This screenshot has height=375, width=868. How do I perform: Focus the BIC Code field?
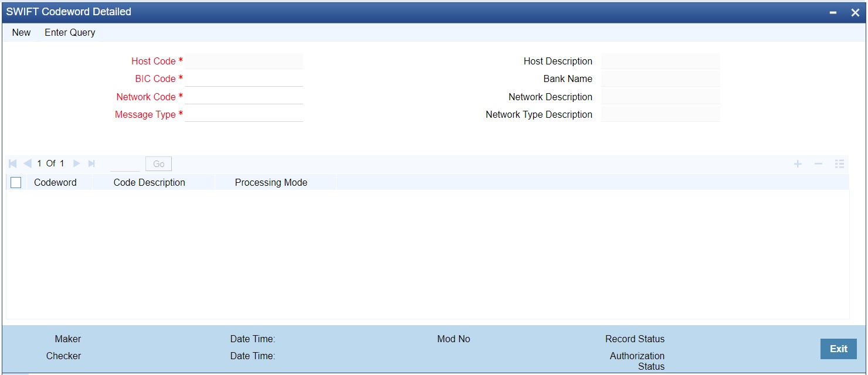click(x=244, y=79)
